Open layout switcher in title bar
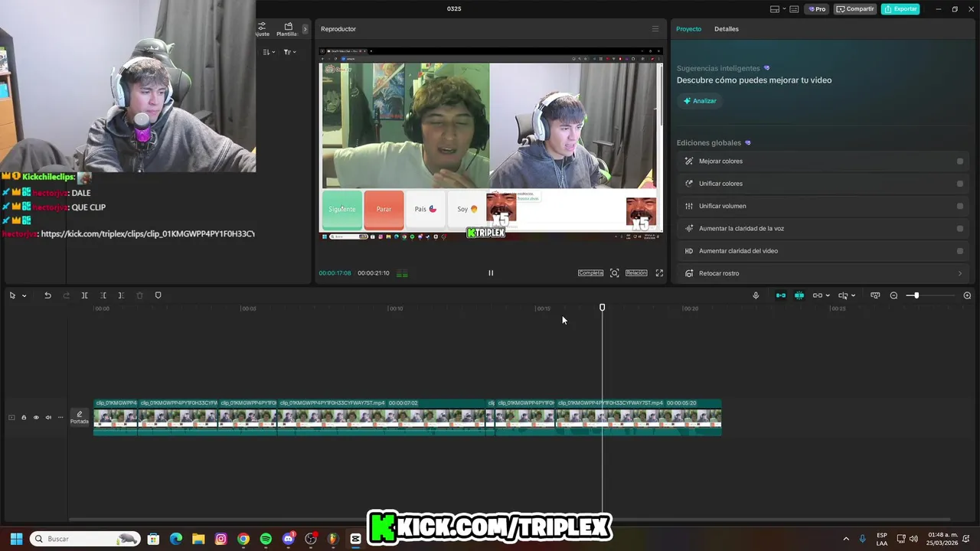Screen dimensions: 980x551 pyautogui.click(x=775, y=9)
